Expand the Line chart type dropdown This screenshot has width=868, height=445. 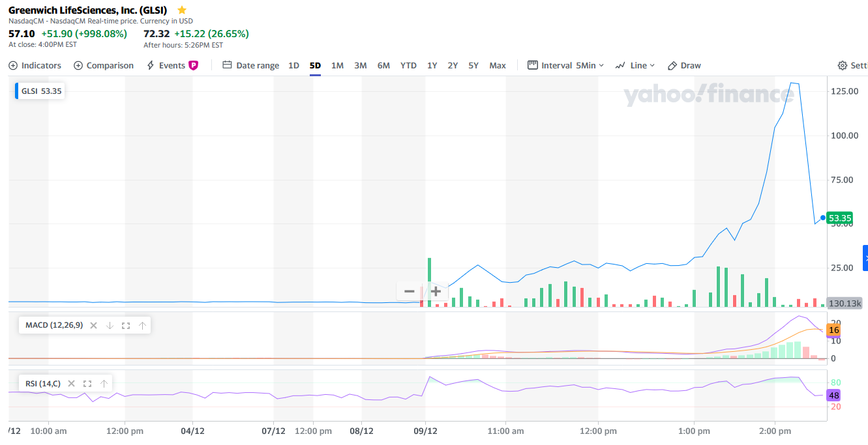pos(635,65)
